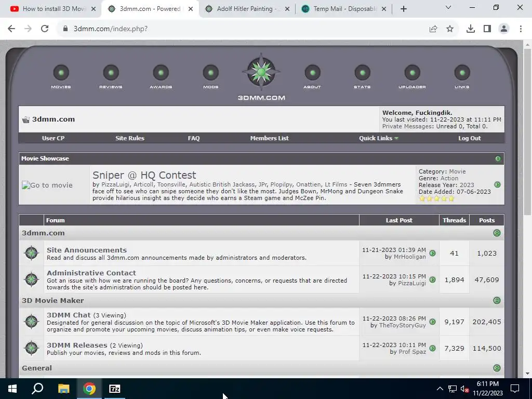Collapse the Movie Showcase section
The width and height of the screenshot is (532, 399).
coord(498,158)
